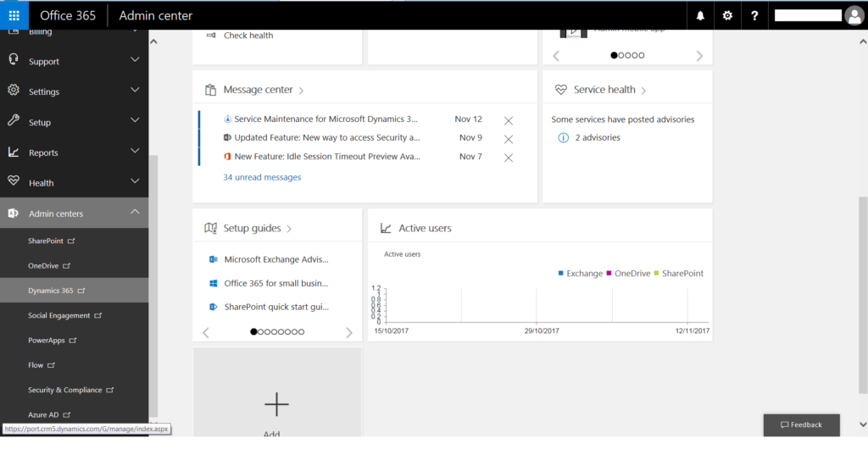Click the Setup guides map icon
The image size is (868, 466).
click(x=210, y=228)
